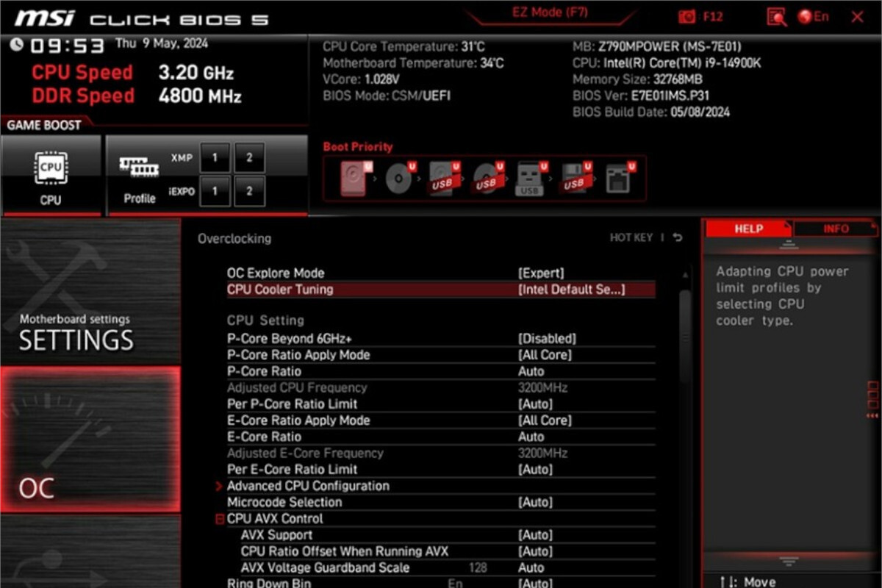Viewport: 882px width, 588px height.
Task: Select the USB key boot device icon
Action: click(x=531, y=178)
